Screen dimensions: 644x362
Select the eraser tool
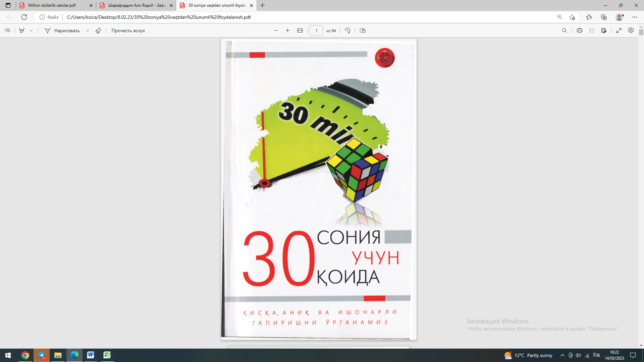98,31
